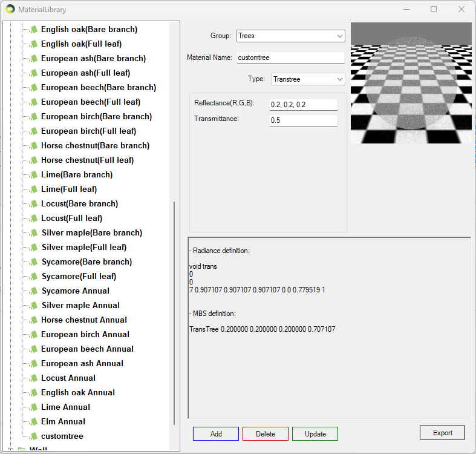Click the material icon beside Lime Annual
Image resolution: width=476 pixels, height=454 pixels.
coord(34,407)
